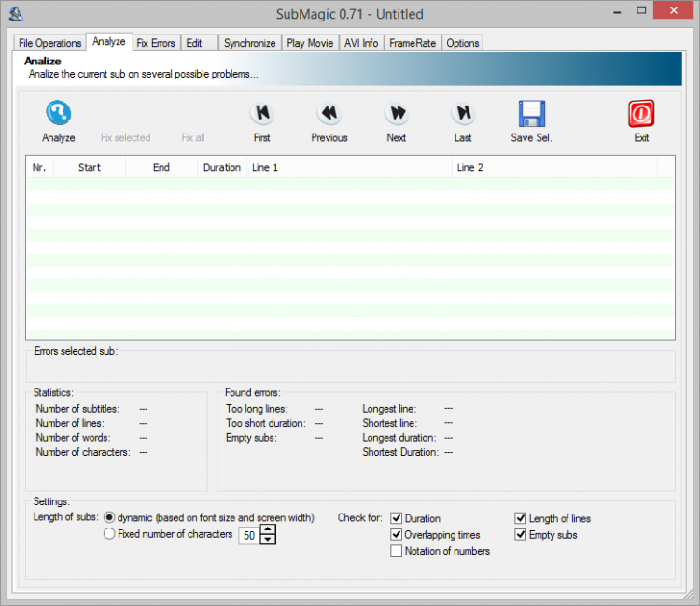The image size is (700, 606).
Task: Open the Play Movie tab
Action: click(x=310, y=43)
